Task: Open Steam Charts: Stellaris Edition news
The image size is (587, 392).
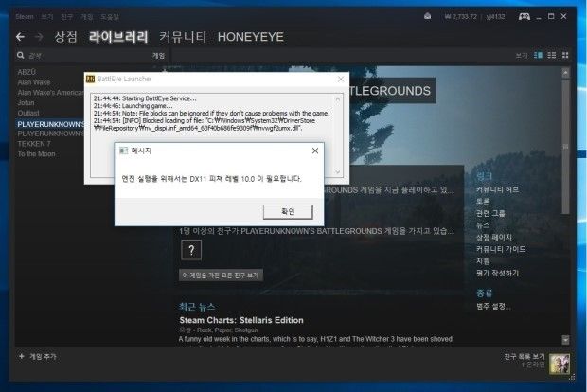Action: pyautogui.click(x=241, y=320)
